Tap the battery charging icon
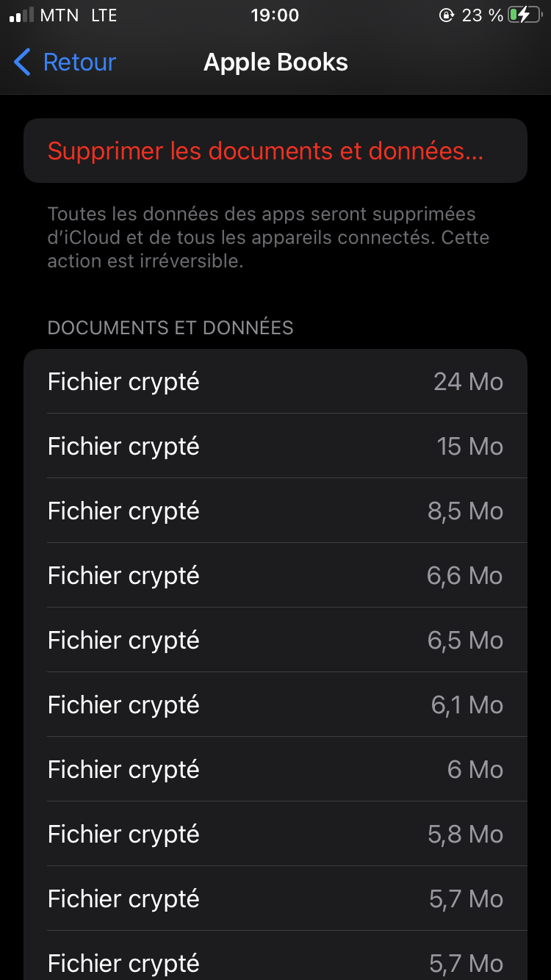Screen dimensions: 551x980 click(524, 15)
